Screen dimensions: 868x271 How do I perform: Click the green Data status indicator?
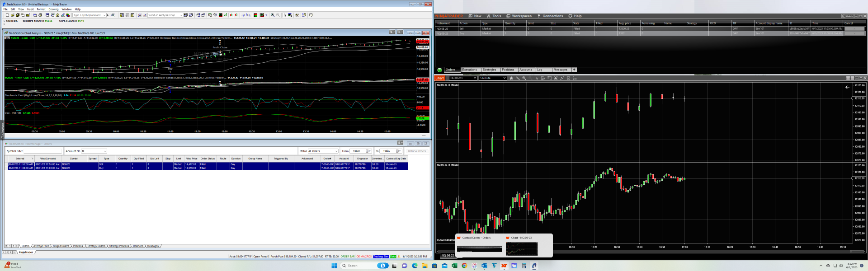coord(393,257)
